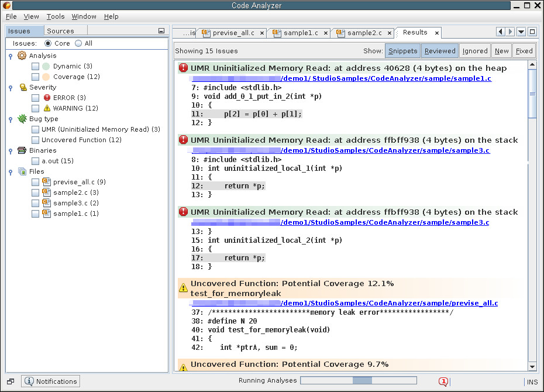This screenshot has height=392, width=544.
Task: Select the All issues radio button
Action: click(78, 43)
